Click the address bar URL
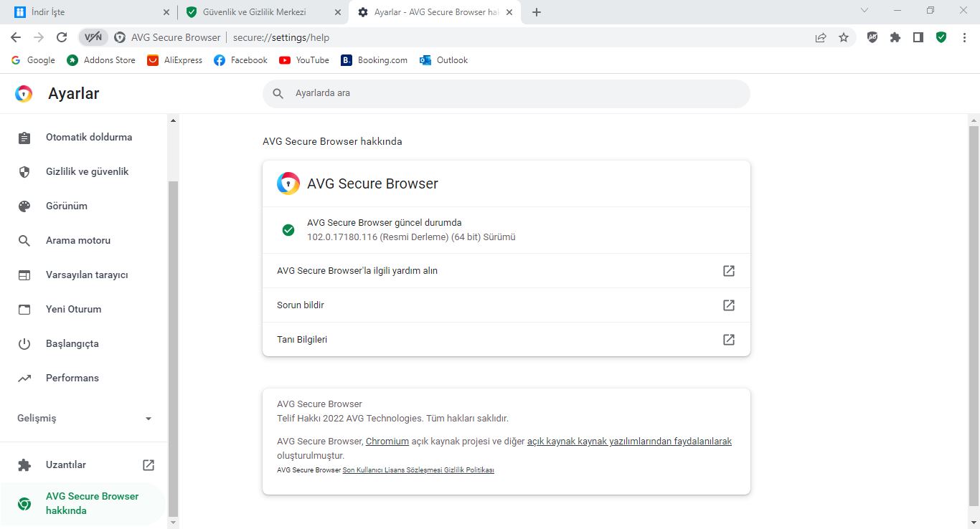Screen dimensions: 980x529 281,37
